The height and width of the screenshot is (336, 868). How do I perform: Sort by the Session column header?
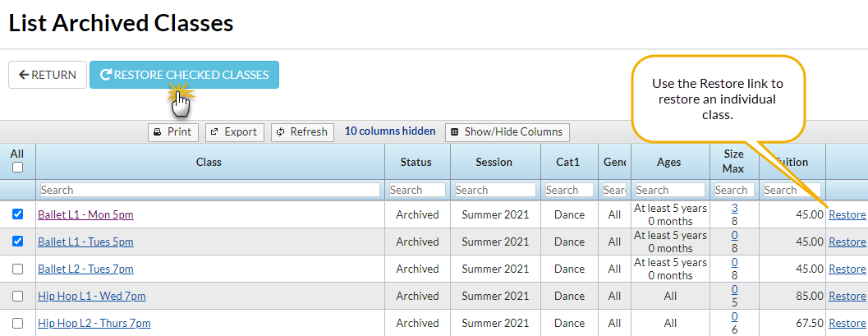coord(494,163)
